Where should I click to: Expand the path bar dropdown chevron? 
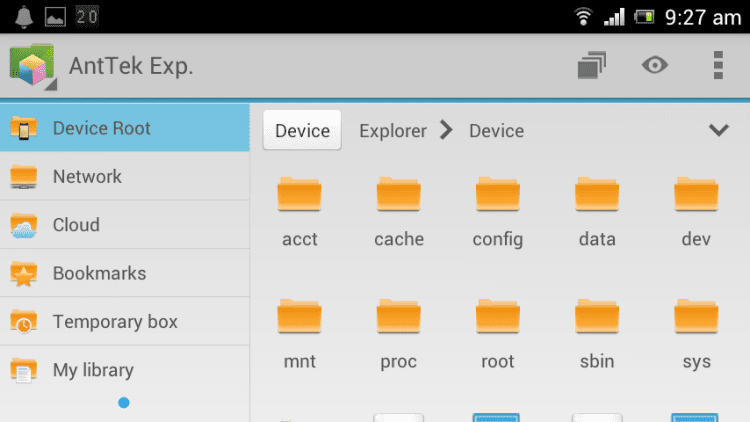[718, 130]
